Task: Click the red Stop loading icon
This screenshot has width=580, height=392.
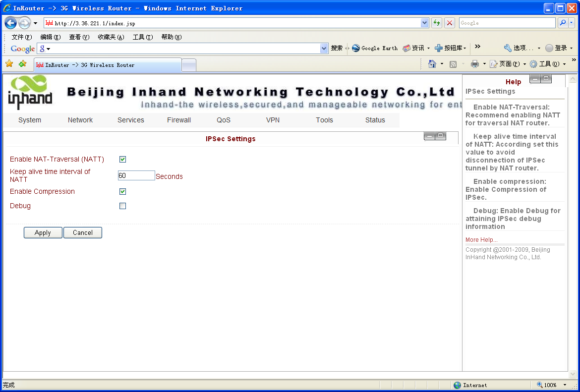Action: [450, 23]
